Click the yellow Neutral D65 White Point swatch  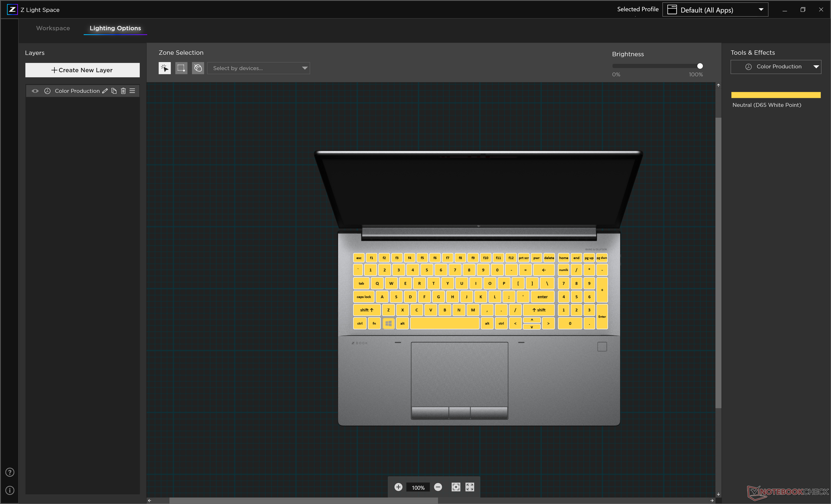[x=776, y=95]
